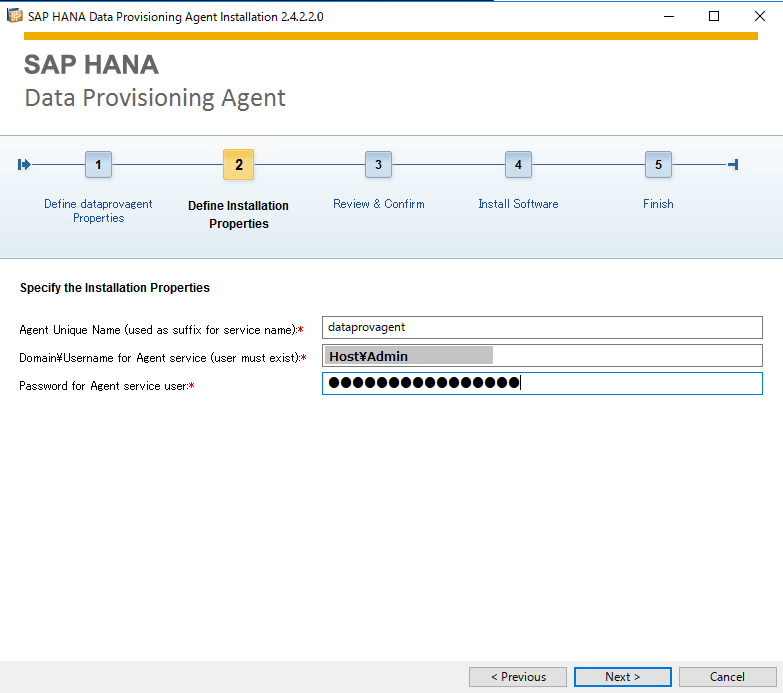The width and height of the screenshot is (783, 693).
Task: Focus the Agent Unique Name field
Action: click(x=542, y=328)
